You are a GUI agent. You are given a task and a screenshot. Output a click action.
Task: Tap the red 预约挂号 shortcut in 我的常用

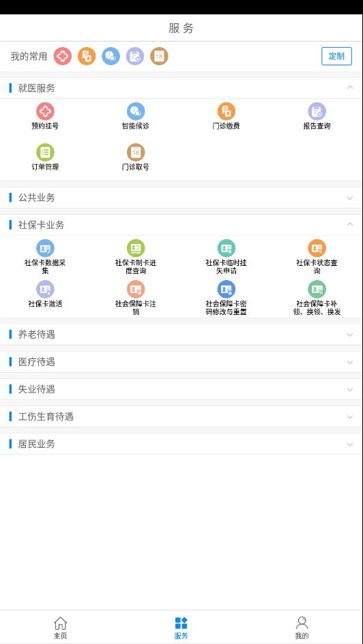click(x=63, y=57)
